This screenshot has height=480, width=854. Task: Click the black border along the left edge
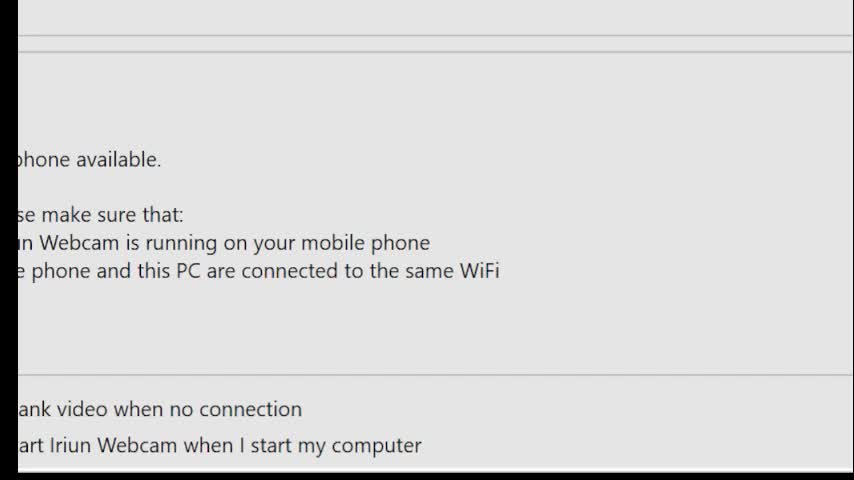point(9,240)
